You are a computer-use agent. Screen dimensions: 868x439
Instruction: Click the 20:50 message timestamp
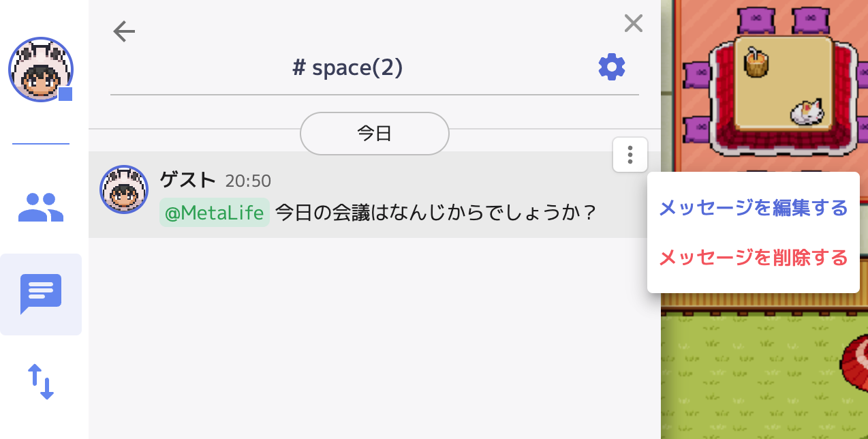[x=248, y=181]
